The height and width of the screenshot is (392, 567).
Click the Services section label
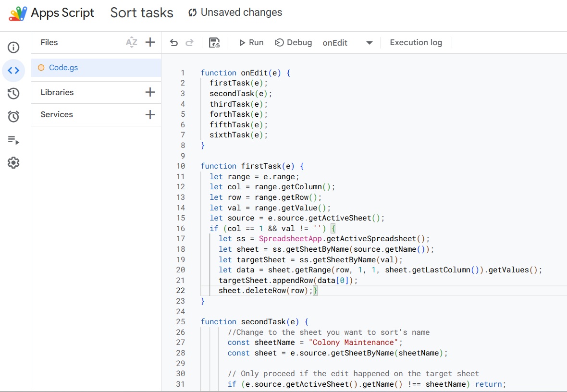57,115
